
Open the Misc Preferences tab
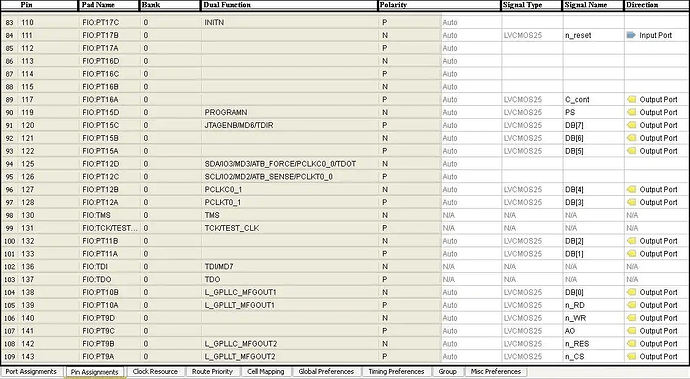[x=495, y=372]
